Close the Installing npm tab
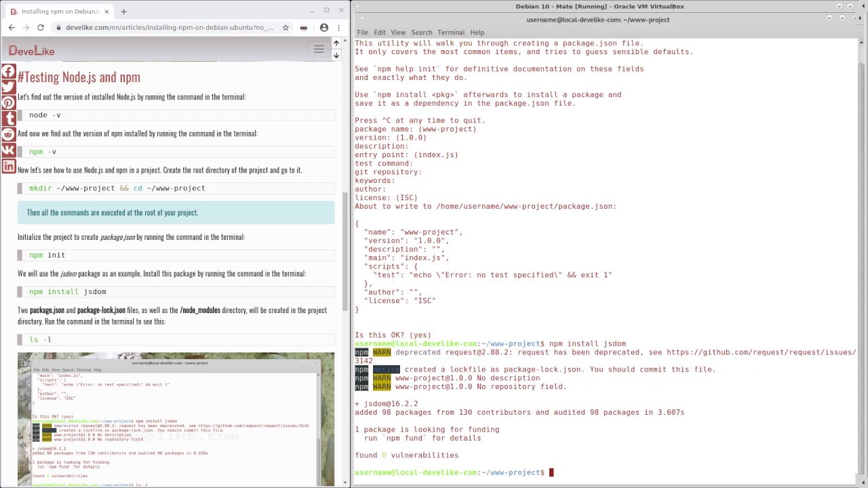868x488 pixels. tap(106, 12)
